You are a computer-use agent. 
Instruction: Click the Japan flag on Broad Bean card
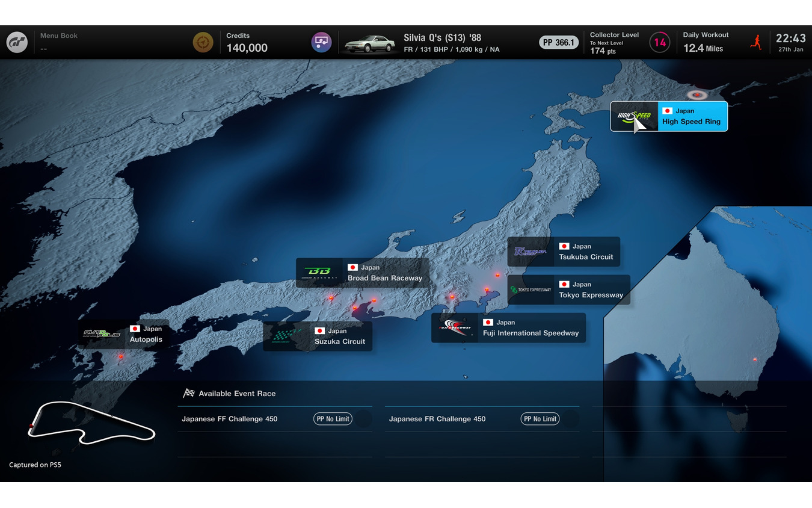click(x=353, y=267)
